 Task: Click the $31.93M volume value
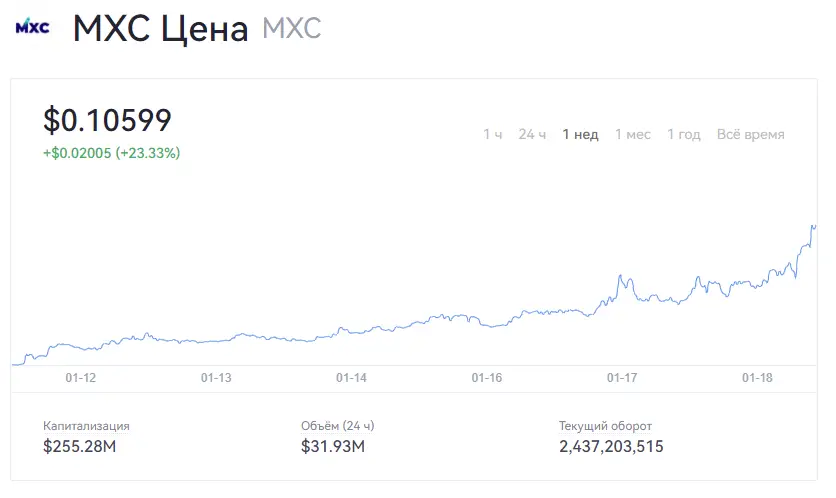coord(333,446)
